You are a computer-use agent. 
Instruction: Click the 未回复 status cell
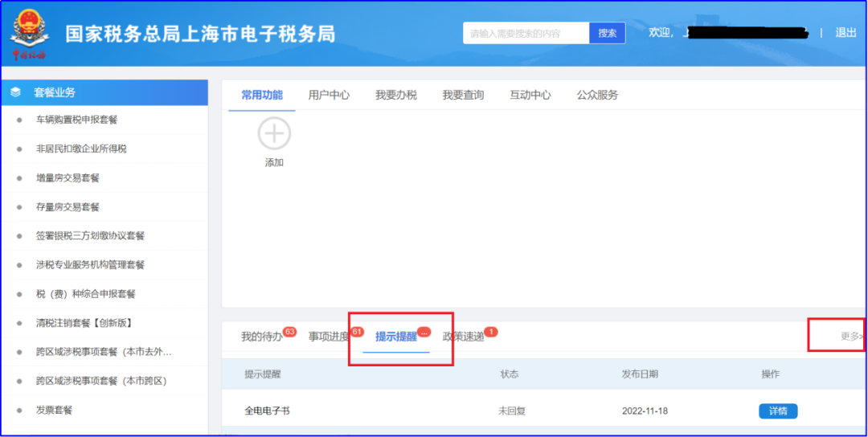coord(511,411)
